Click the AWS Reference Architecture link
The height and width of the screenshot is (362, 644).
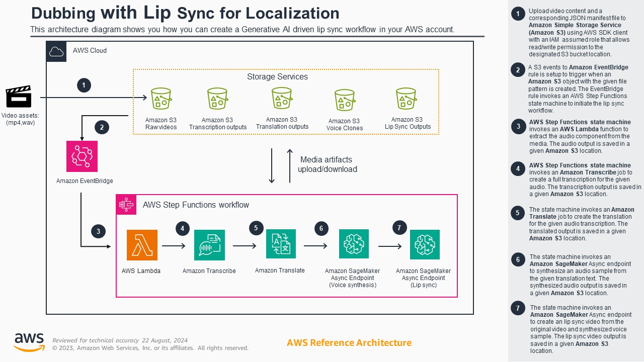(349, 342)
